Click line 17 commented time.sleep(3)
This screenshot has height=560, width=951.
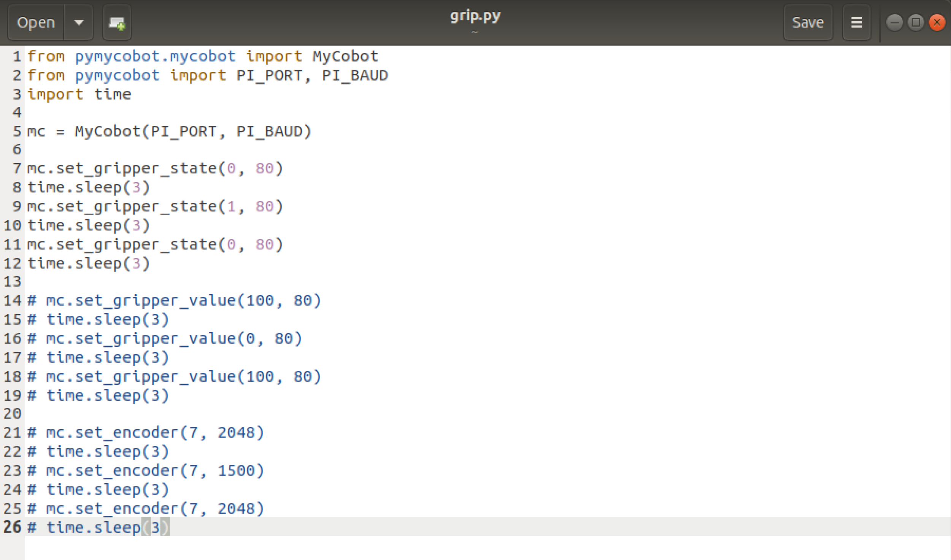[x=98, y=357]
